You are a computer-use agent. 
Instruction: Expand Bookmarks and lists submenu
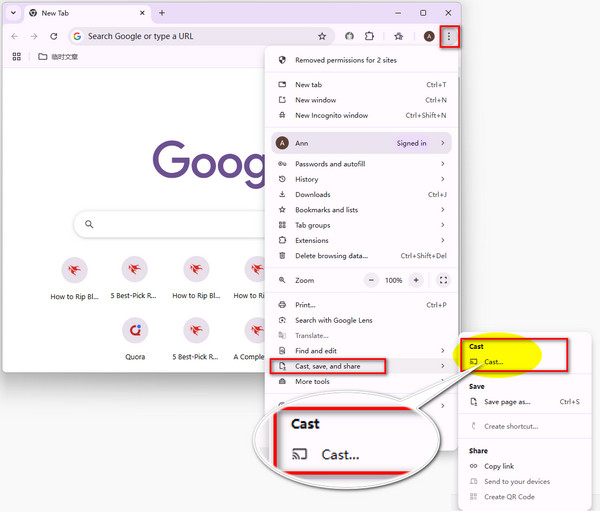362,210
